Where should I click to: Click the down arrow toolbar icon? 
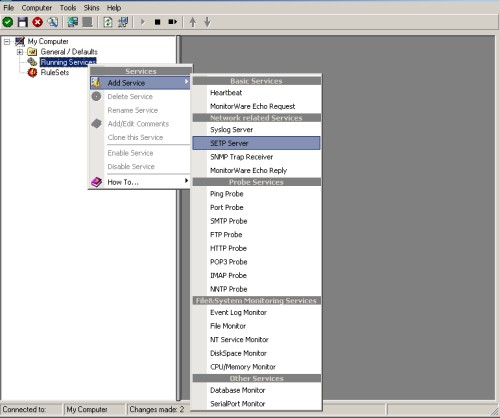(x=207, y=22)
